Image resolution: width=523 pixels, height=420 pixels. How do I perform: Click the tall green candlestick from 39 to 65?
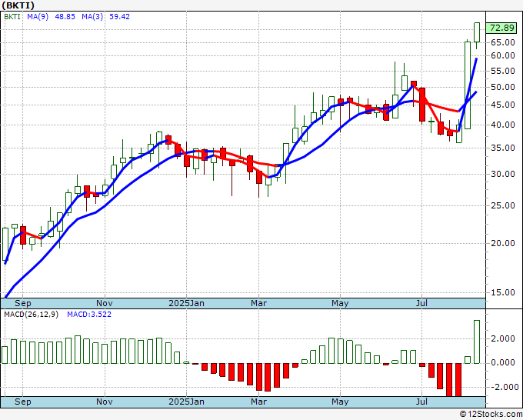click(468, 85)
